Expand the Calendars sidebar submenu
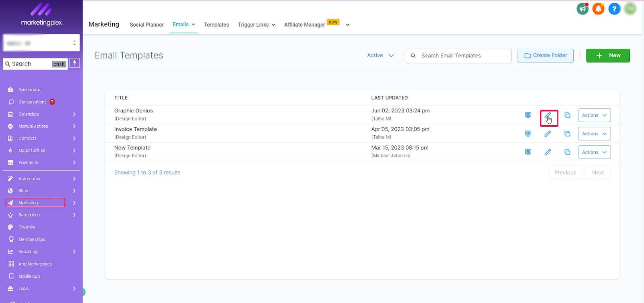 click(x=74, y=114)
